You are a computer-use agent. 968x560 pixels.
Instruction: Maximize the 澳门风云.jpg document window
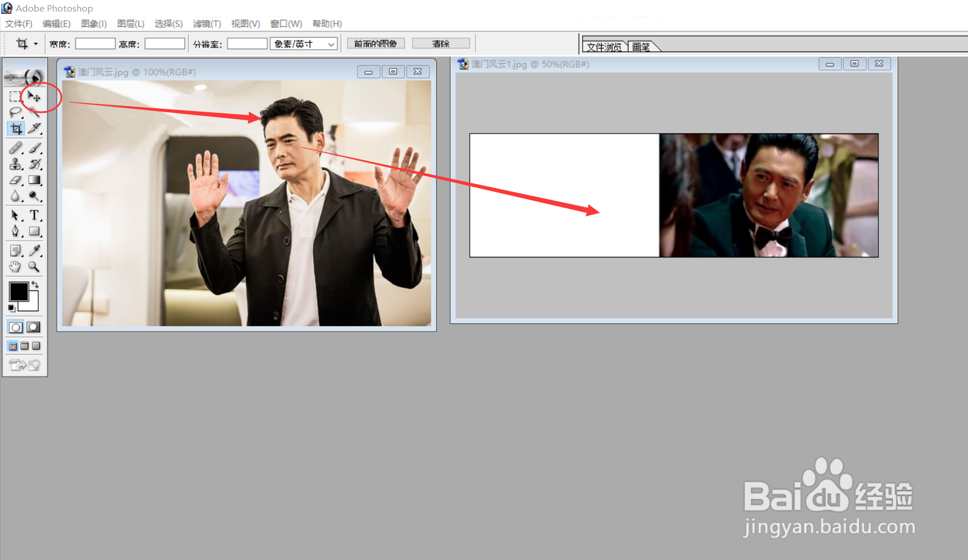pos(393,72)
